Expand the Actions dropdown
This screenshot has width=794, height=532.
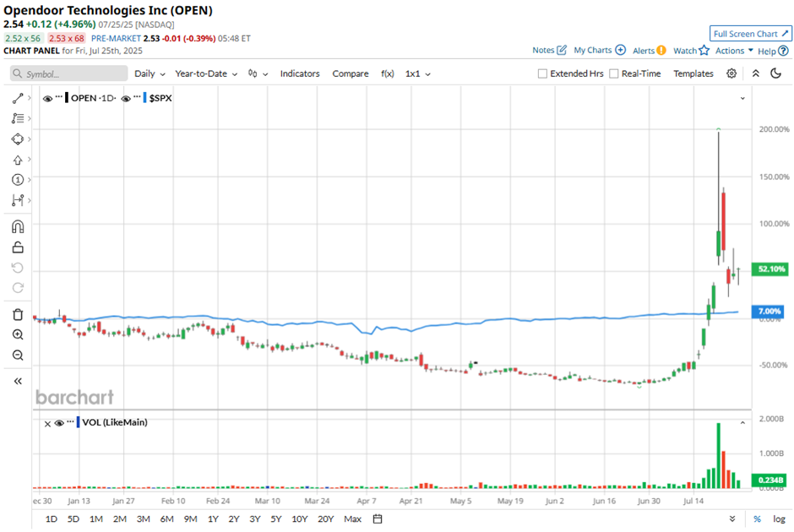click(734, 51)
